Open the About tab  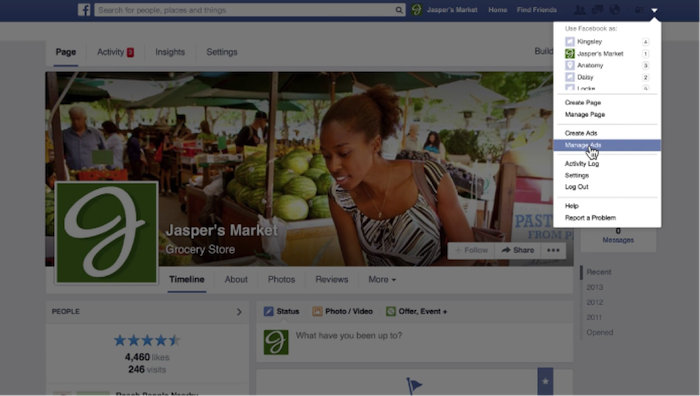click(x=236, y=279)
